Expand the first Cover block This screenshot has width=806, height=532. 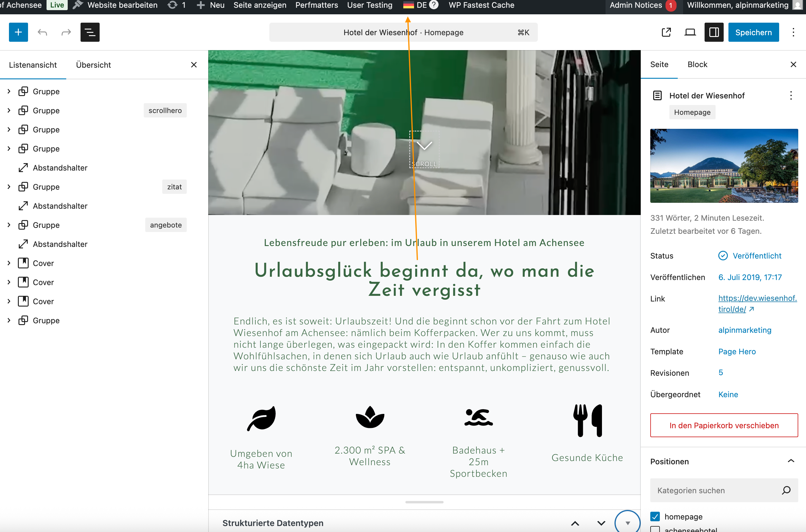click(9, 263)
